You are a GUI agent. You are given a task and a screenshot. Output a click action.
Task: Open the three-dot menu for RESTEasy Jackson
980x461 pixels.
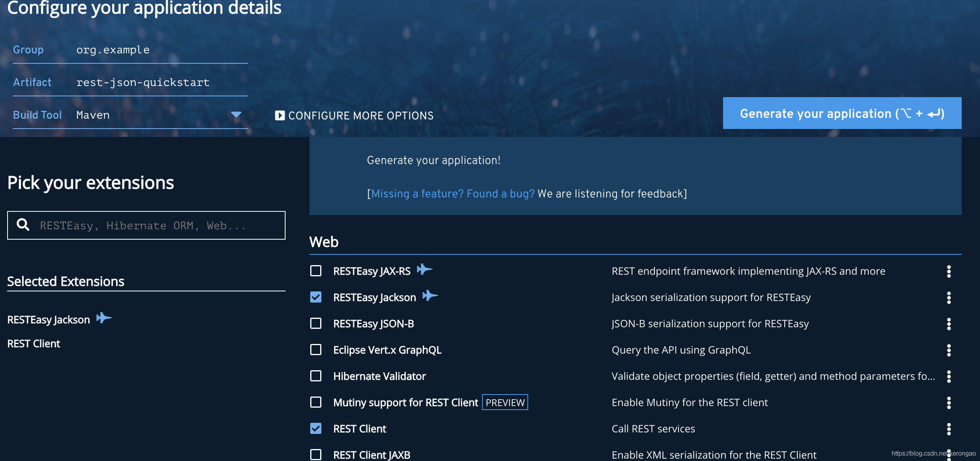coord(949,298)
